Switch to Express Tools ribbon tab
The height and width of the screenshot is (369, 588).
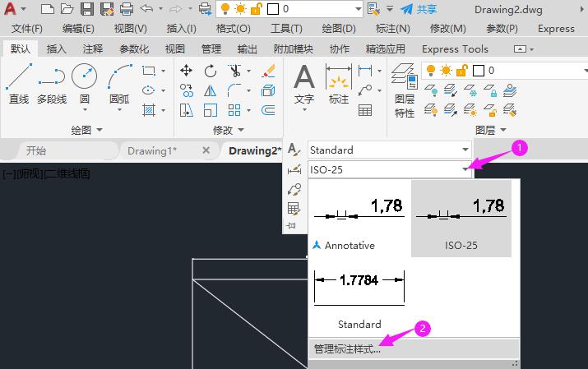pyautogui.click(x=455, y=48)
